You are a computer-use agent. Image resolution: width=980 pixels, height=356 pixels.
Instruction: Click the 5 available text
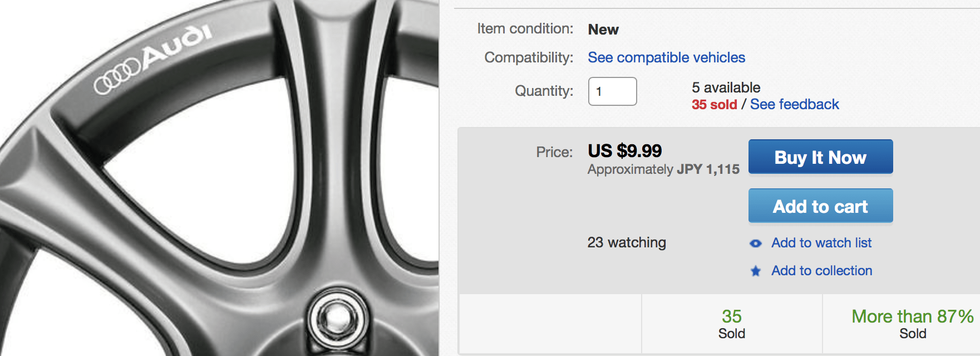[x=726, y=87]
